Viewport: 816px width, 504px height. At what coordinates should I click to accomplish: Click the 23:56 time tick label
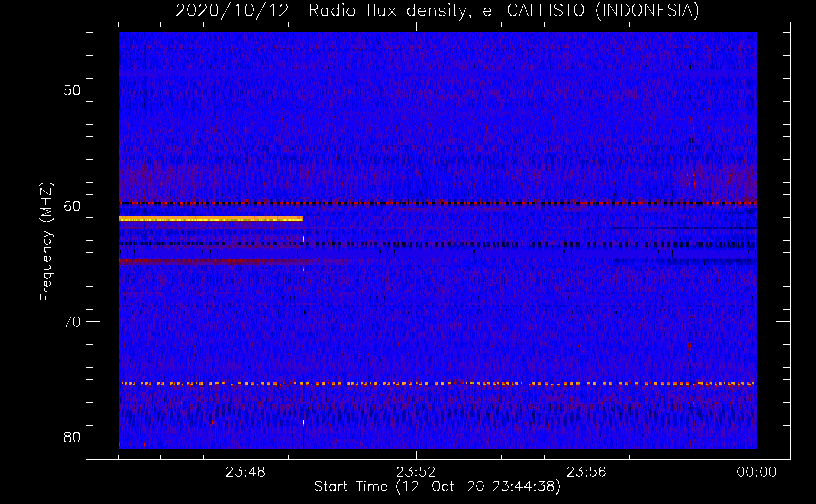tap(587, 472)
